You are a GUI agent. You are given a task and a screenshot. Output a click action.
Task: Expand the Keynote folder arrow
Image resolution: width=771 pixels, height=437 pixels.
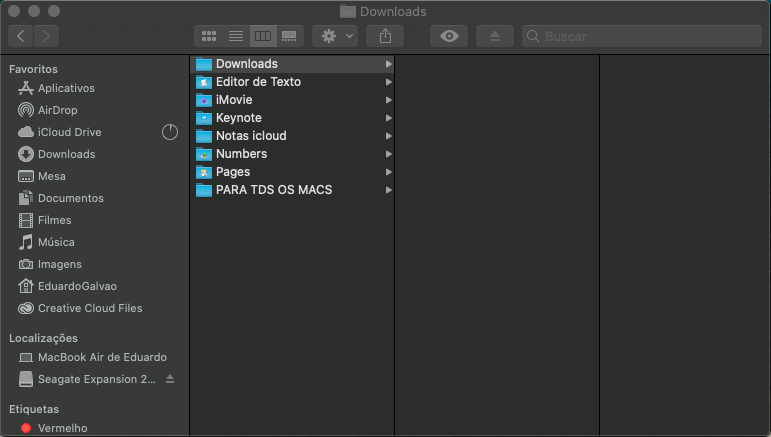(x=388, y=118)
